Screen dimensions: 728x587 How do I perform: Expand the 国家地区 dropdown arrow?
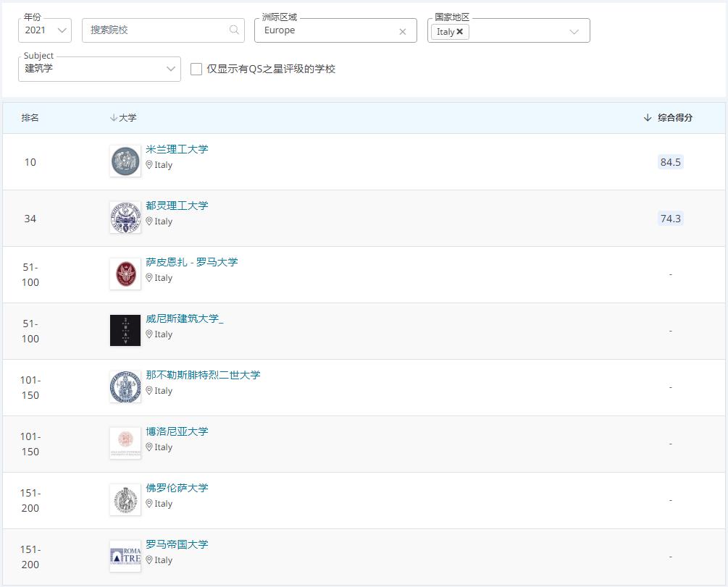(574, 32)
